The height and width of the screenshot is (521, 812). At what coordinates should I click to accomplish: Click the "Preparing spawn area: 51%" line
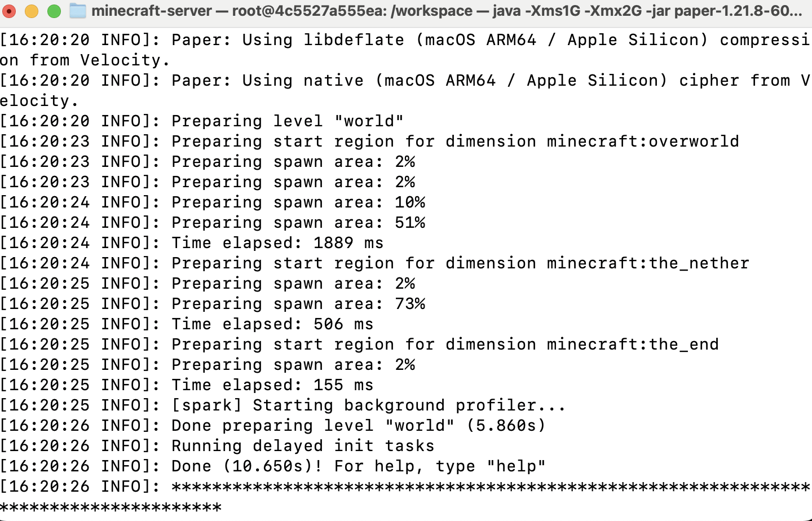coord(298,223)
